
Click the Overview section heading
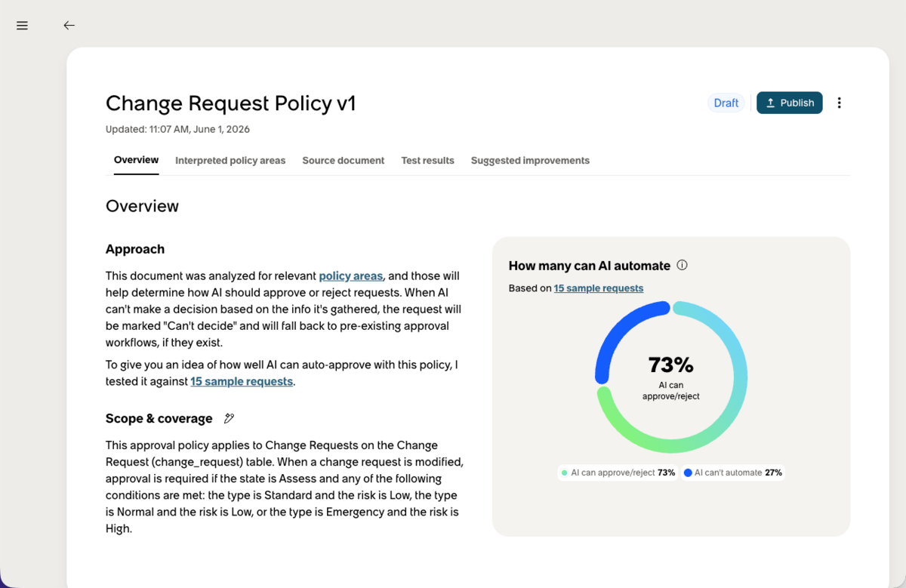[x=142, y=206]
